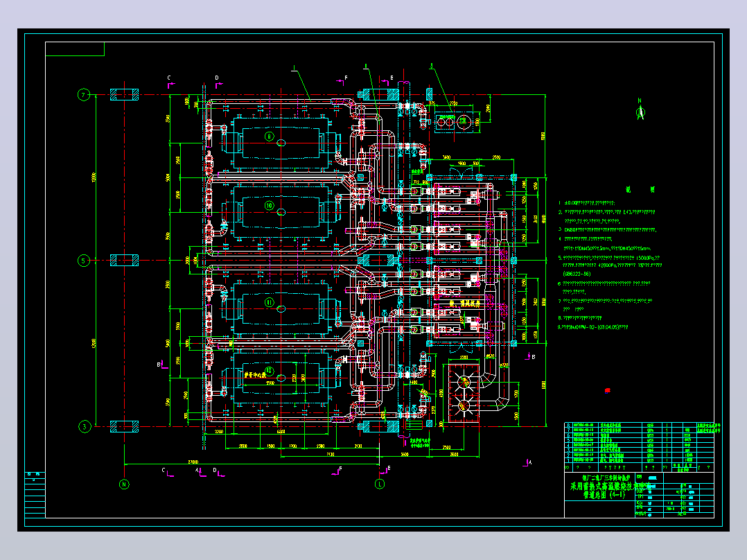Click the small red marker right of plan
This screenshot has height=560, width=747.
click(608, 391)
